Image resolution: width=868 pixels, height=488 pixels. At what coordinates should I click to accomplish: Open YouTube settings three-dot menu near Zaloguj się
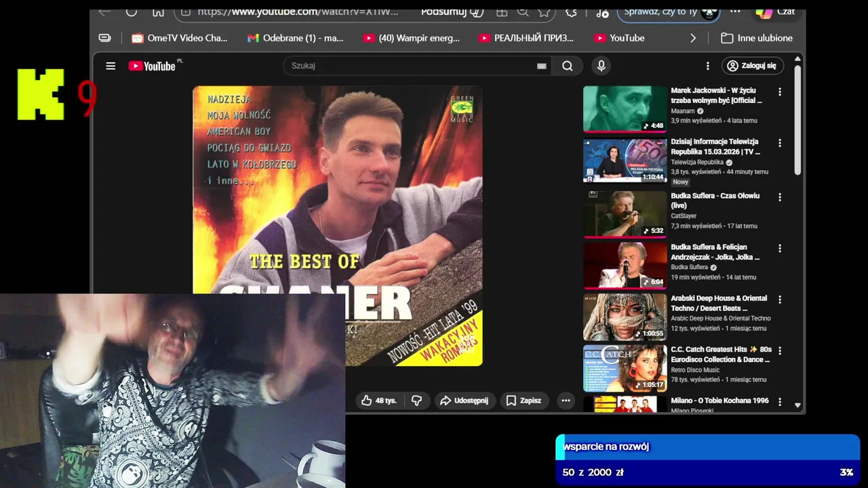point(707,66)
